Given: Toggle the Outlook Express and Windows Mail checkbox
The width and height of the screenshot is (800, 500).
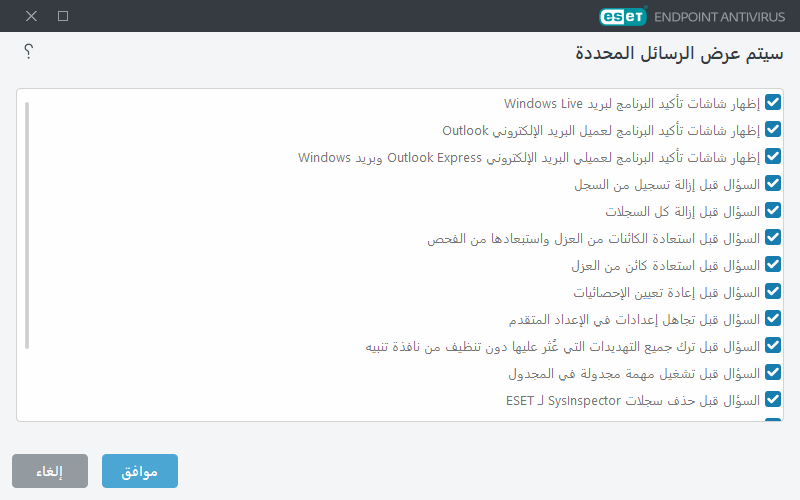Looking at the screenshot, I should [x=773, y=157].
